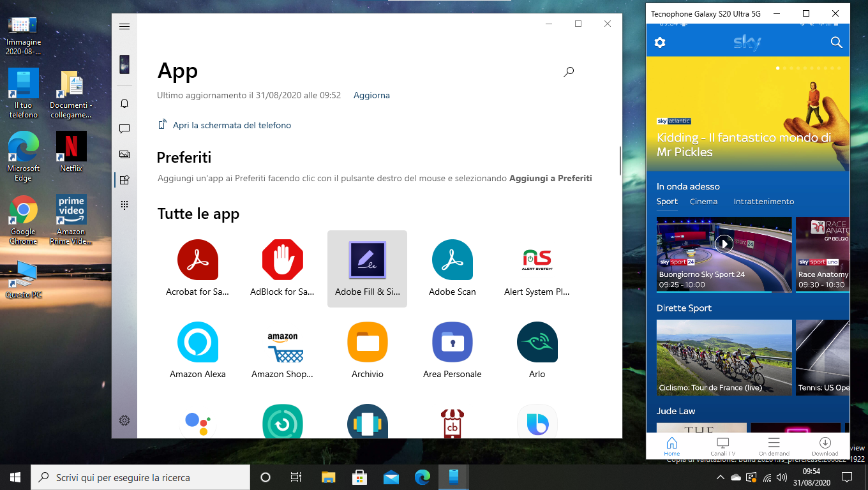
Task: Click the app list vertical scrollbar
Action: point(620,161)
